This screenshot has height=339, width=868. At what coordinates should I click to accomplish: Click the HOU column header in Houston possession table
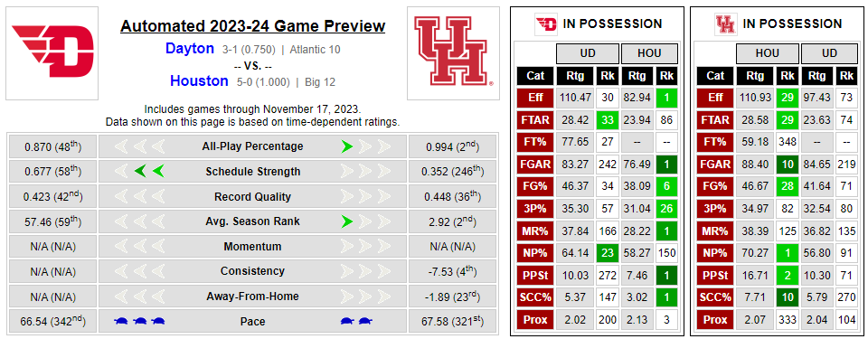click(x=768, y=53)
